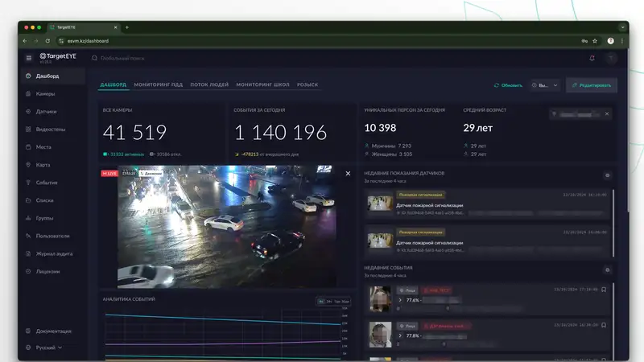644x362 pixels.
Task: Switch to the Поток людей tab
Action: [x=209, y=84]
